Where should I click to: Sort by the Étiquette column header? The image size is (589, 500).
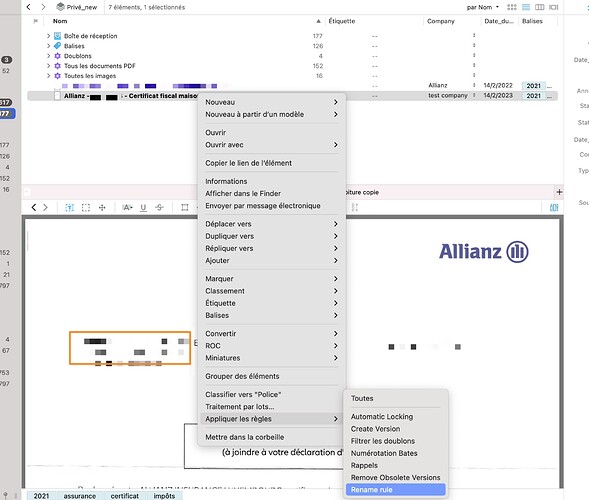pos(341,21)
